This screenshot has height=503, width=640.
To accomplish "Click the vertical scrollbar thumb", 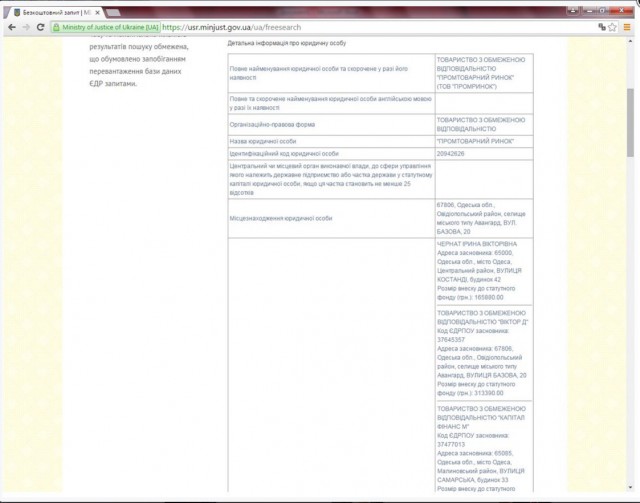I will [x=630, y=122].
